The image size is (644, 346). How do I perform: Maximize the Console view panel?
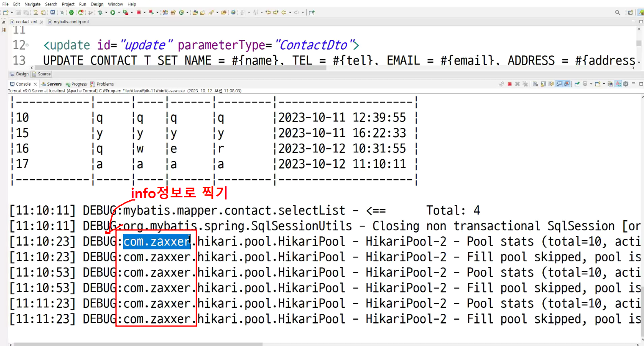(641, 83)
